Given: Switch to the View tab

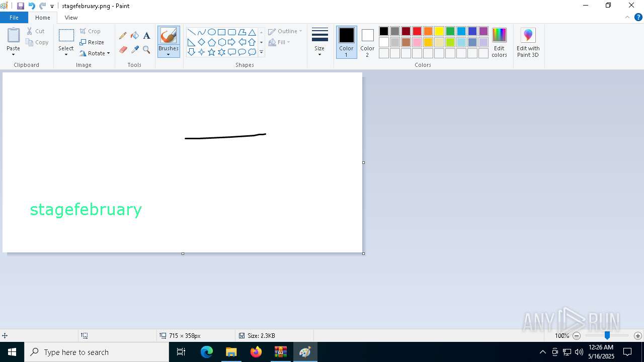Looking at the screenshot, I should coord(71,18).
